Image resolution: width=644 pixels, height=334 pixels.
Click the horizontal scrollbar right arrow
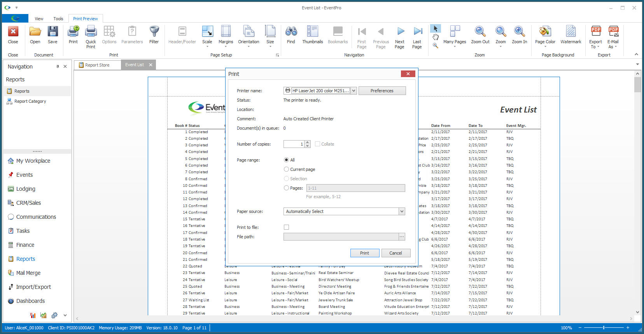point(631,318)
